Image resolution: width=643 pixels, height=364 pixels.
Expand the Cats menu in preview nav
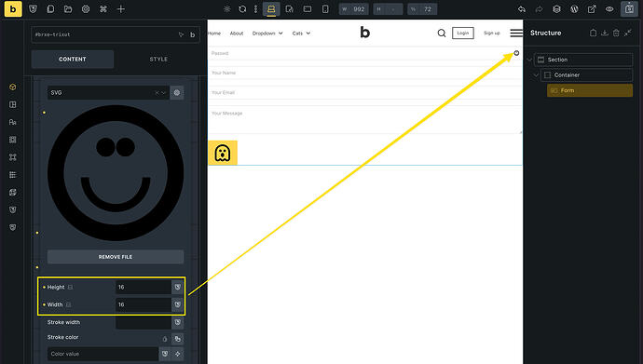pyautogui.click(x=301, y=34)
